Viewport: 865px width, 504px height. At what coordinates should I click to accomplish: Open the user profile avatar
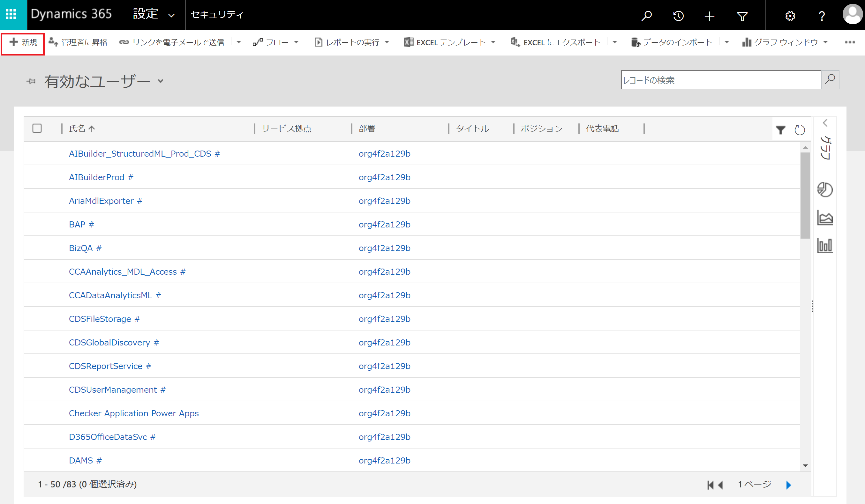pyautogui.click(x=853, y=14)
